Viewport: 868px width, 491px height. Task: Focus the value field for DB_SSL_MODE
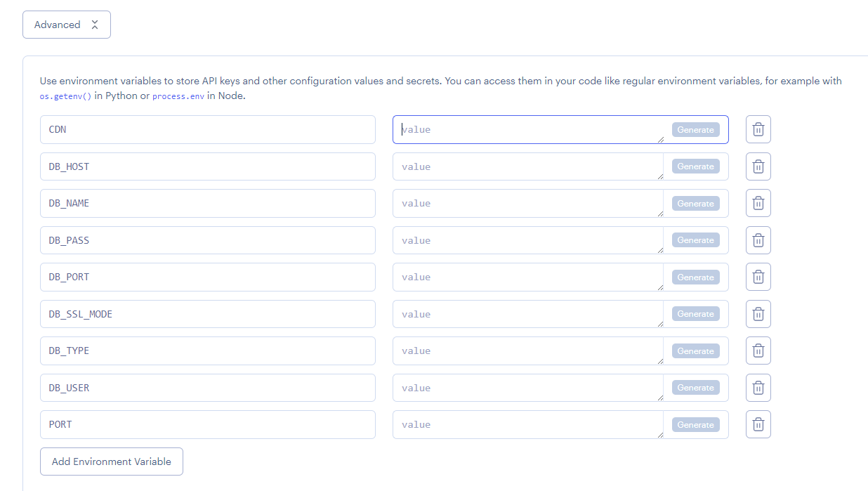(528, 314)
